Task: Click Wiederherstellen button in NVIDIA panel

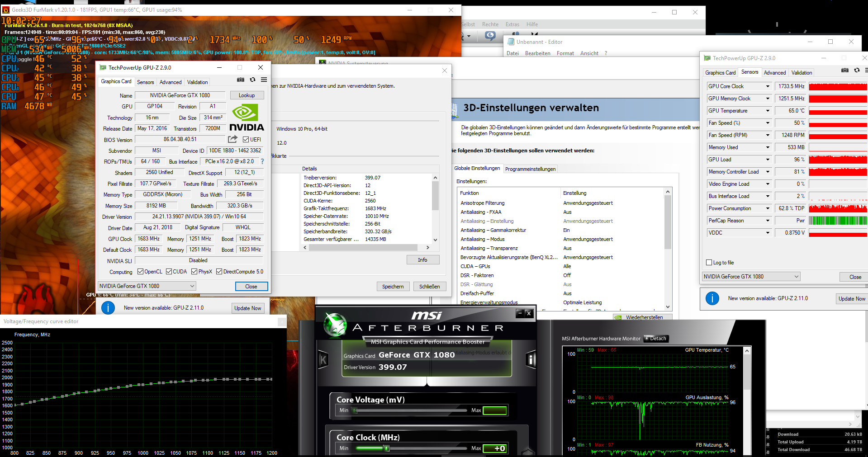Action: click(643, 317)
